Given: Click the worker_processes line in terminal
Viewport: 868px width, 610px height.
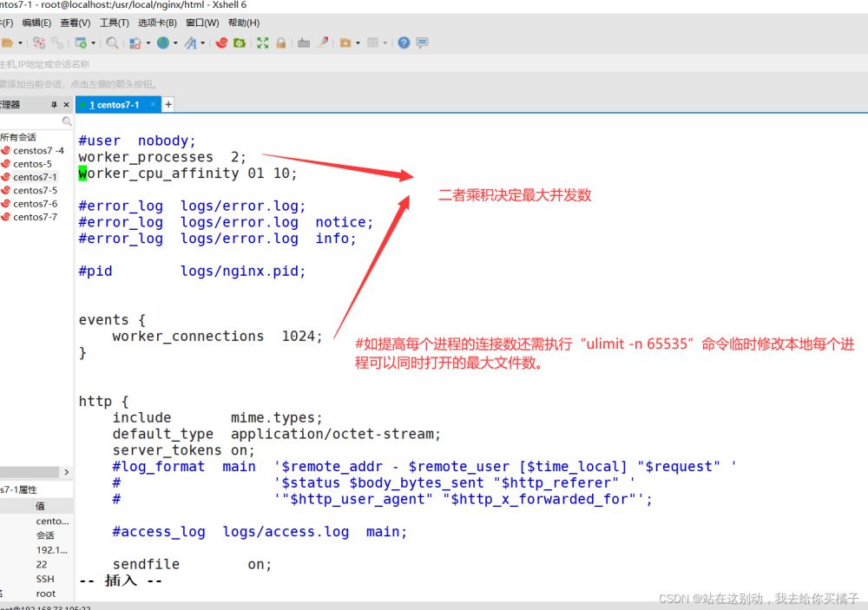Looking at the screenshot, I should tap(162, 157).
